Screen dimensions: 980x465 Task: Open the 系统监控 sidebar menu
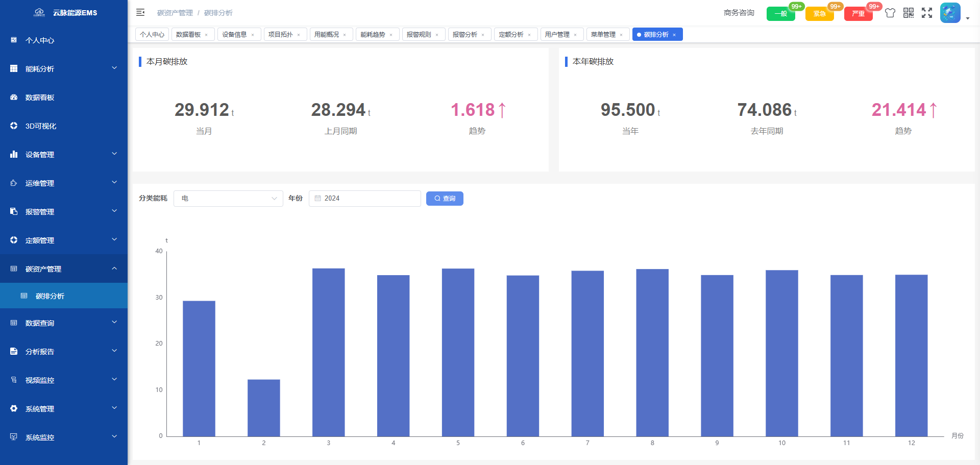[64, 437]
